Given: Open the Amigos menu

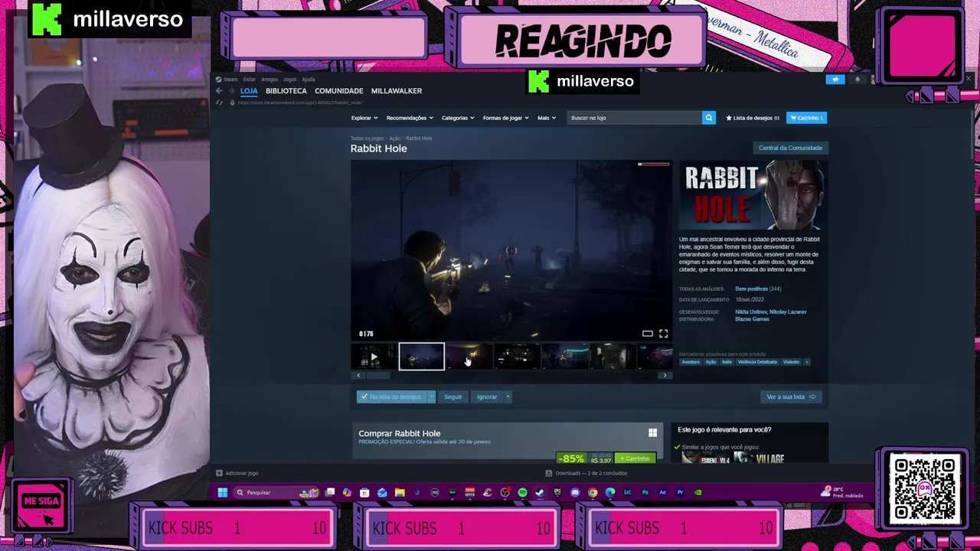Looking at the screenshot, I should point(269,80).
